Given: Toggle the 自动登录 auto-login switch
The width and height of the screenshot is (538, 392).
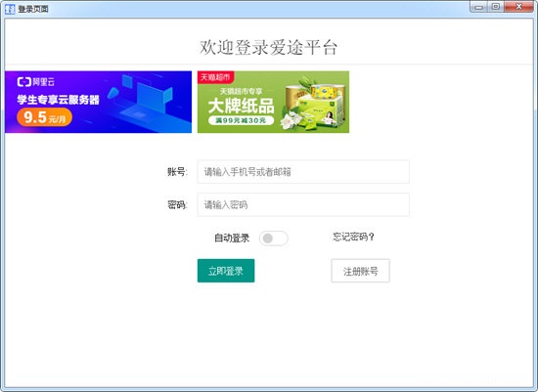Looking at the screenshot, I should pos(274,238).
